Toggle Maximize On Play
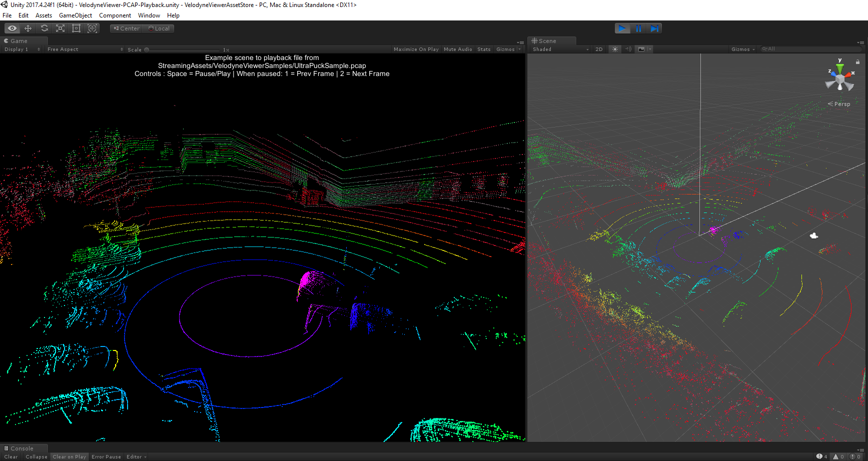The height and width of the screenshot is (461, 868). (x=416, y=49)
